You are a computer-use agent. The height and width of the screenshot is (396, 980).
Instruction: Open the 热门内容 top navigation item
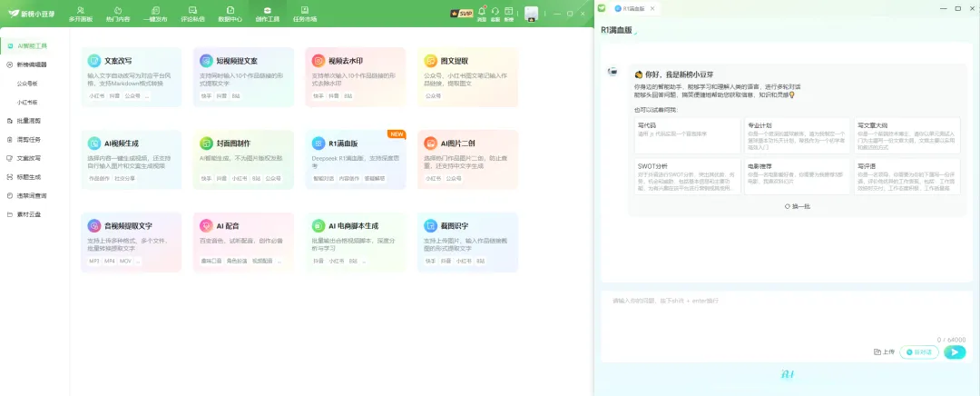118,14
